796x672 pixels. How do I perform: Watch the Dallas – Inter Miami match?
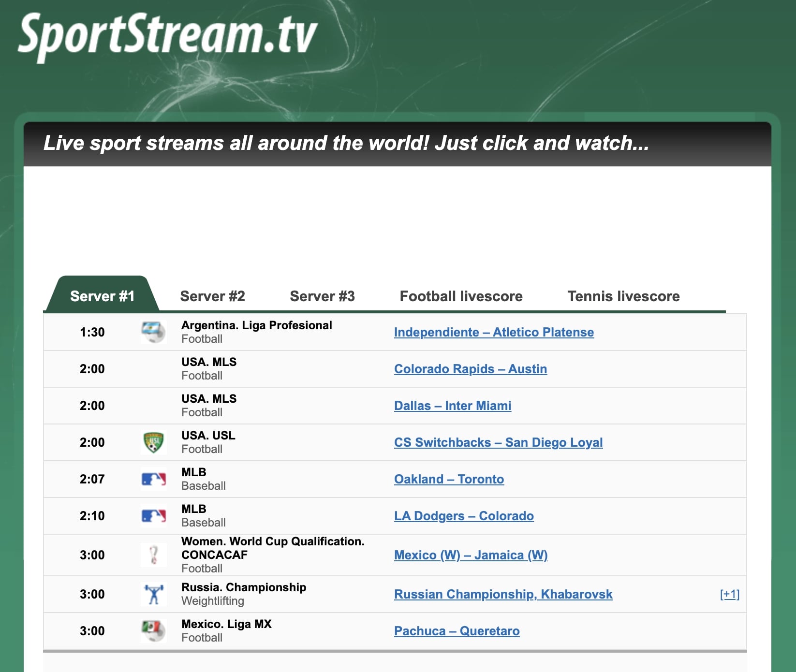(x=453, y=406)
